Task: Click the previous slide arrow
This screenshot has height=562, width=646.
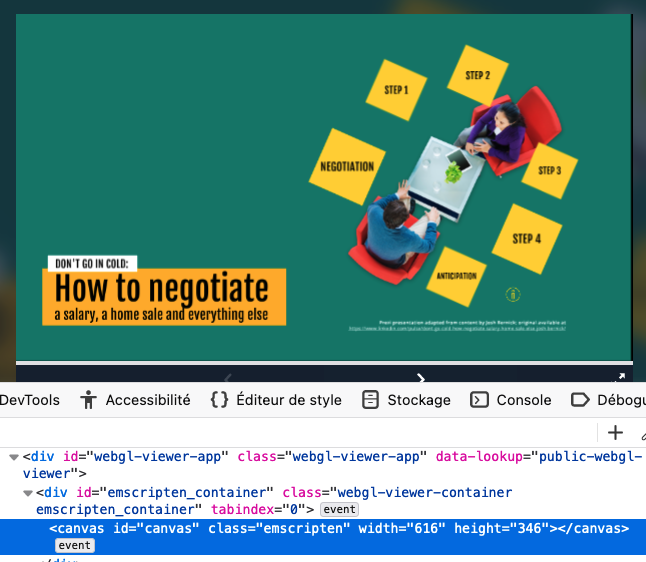Action: point(227,378)
